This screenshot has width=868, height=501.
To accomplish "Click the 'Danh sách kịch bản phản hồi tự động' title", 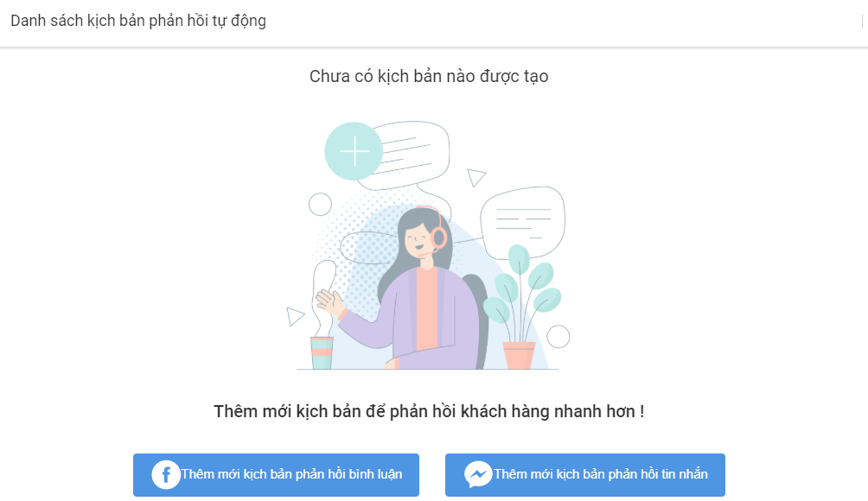I will coord(138,21).
